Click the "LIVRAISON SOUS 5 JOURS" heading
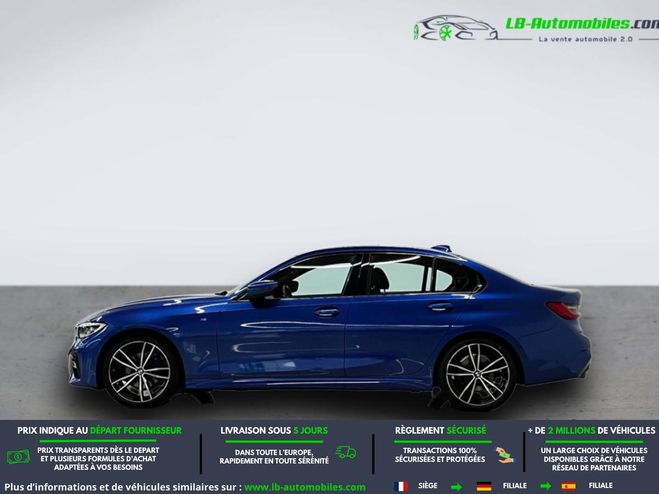The width and height of the screenshot is (659, 494). click(x=274, y=431)
